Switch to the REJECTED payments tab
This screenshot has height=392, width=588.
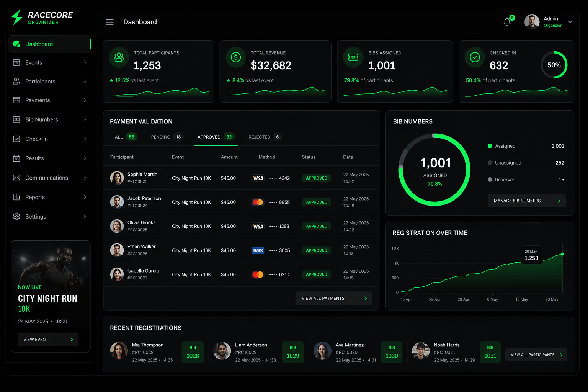265,137
